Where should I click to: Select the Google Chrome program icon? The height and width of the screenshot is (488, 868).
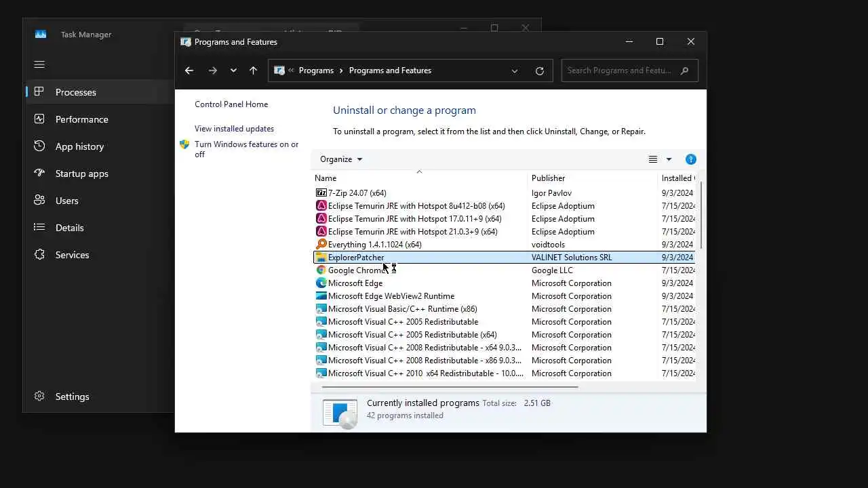click(321, 270)
